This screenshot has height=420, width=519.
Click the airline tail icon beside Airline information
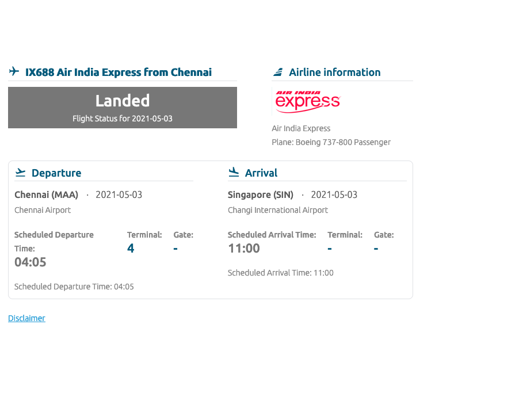click(278, 72)
